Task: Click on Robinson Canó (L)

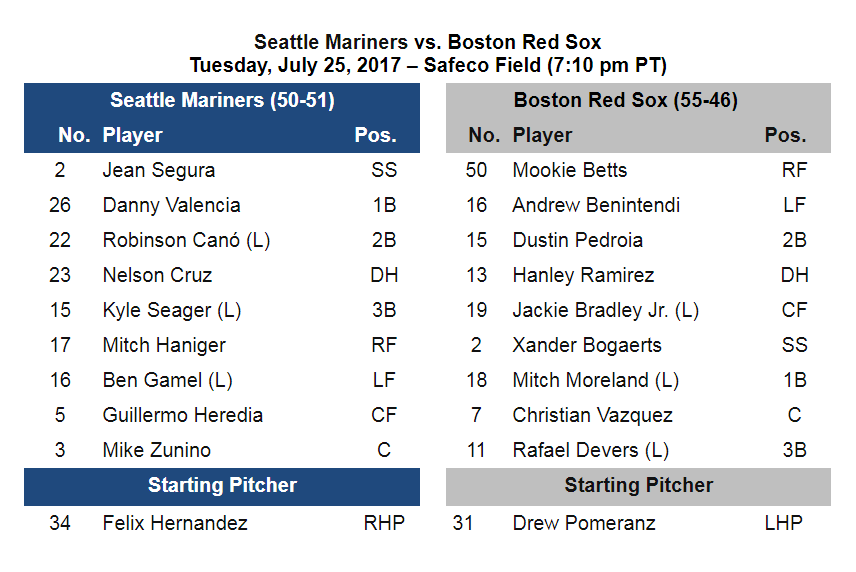Action: coord(186,240)
